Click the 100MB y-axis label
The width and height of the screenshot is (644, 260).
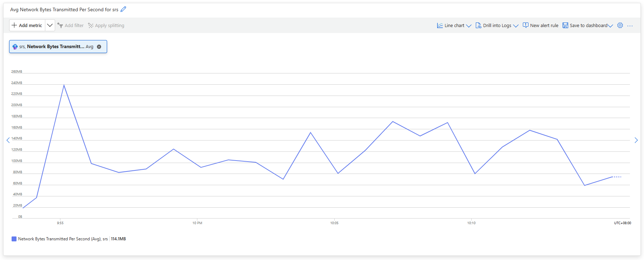coord(17,161)
